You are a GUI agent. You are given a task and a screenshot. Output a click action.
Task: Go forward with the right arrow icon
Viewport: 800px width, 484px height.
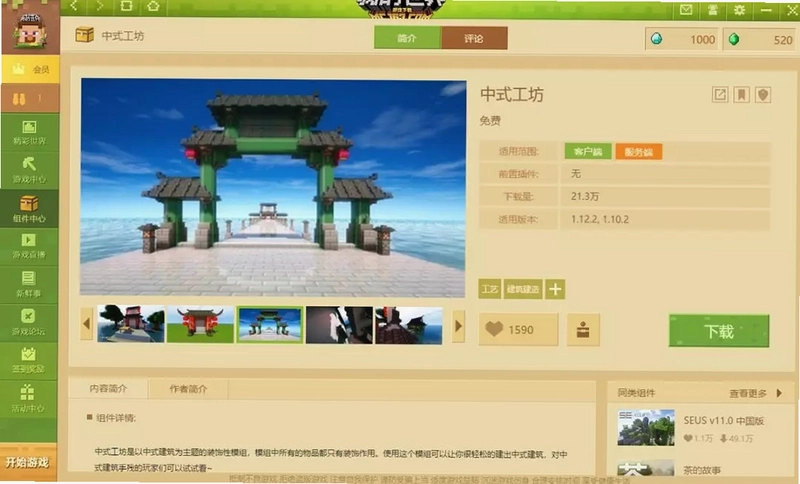[x=100, y=6]
